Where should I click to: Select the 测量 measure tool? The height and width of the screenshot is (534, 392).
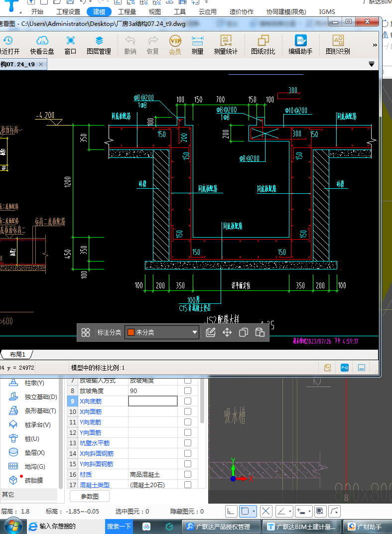198,45
